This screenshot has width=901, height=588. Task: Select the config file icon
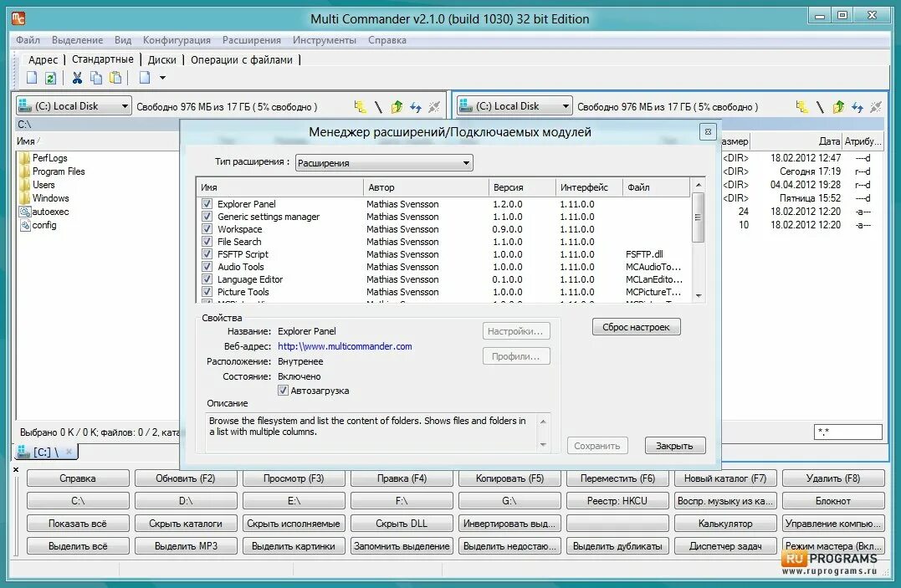tap(25, 225)
